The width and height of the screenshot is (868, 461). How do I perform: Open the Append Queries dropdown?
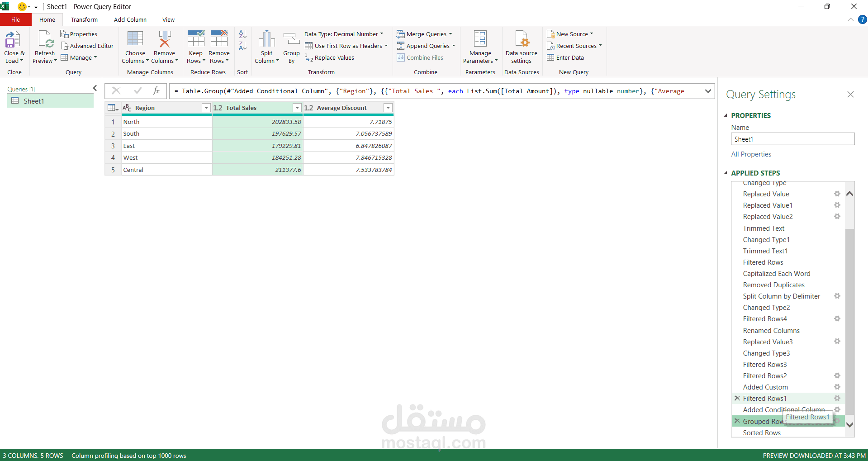pyautogui.click(x=426, y=46)
